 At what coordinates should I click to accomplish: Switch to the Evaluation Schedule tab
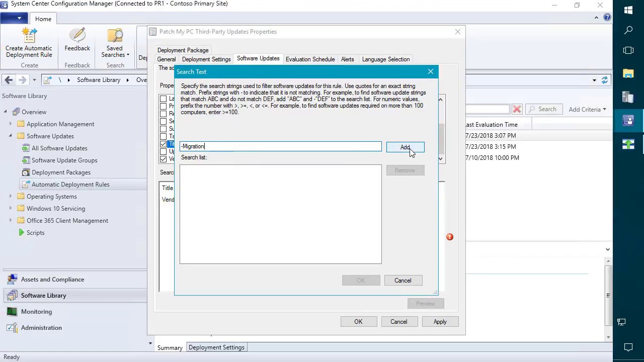(310, 59)
